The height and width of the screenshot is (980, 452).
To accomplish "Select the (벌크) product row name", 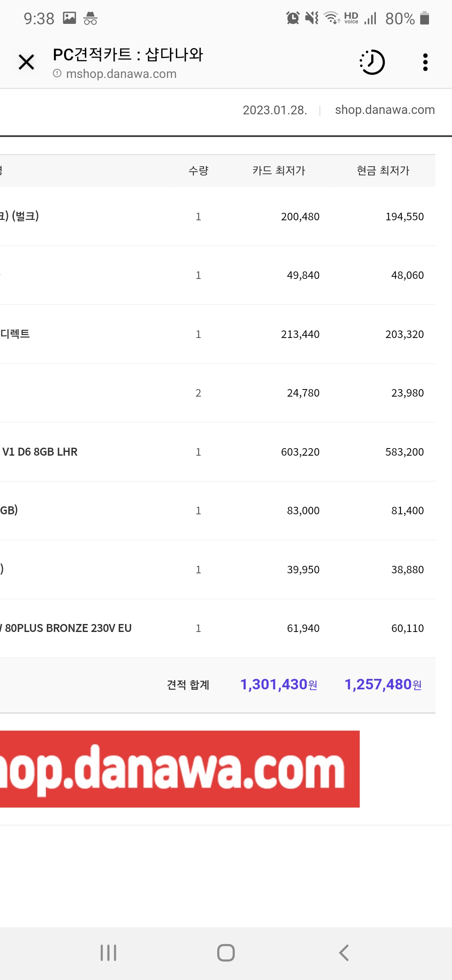I will [20, 216].
